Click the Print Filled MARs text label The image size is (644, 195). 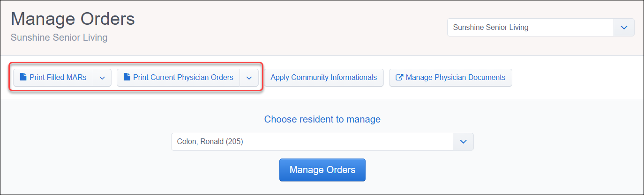point(58,78)
